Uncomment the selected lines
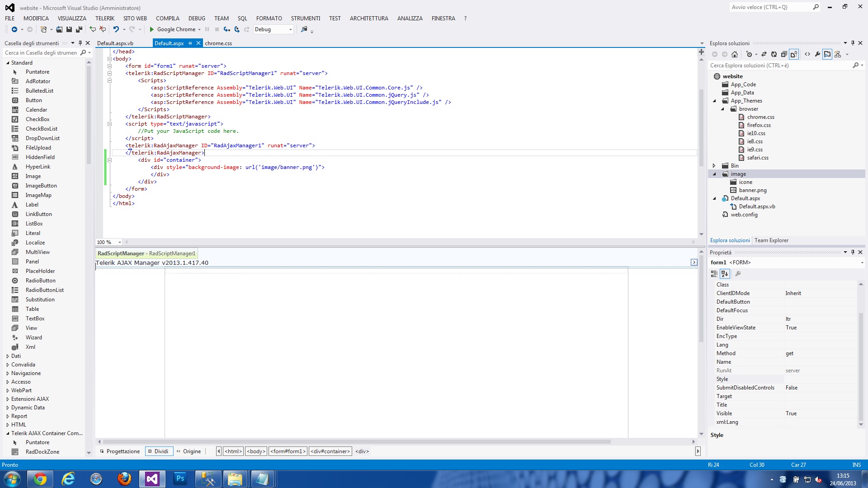868x488 pixels. [x=103, y=29]
